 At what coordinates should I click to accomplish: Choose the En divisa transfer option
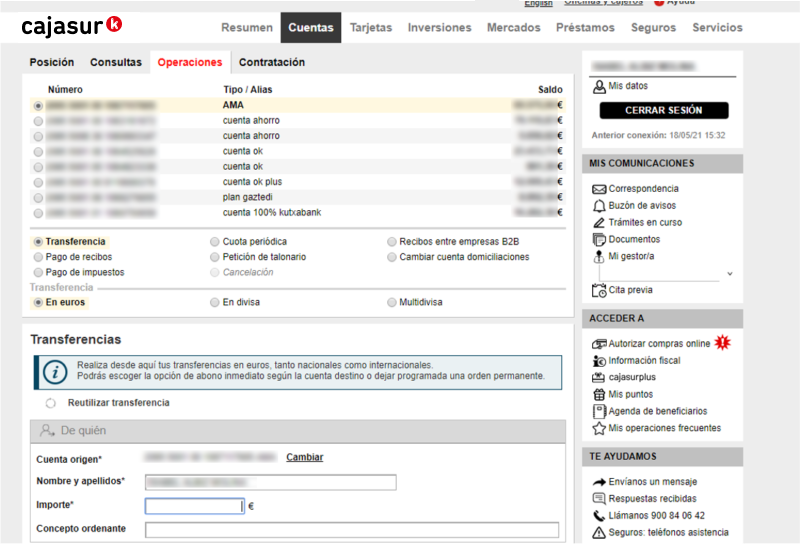pyautogui.click(x=215, y=302)
